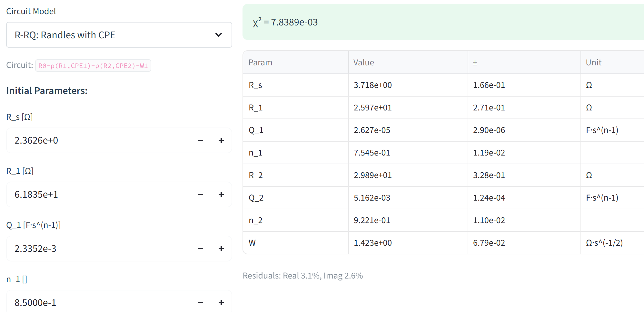Click the Value column header
644x312 pixels.
pyautogui.click(x=363, y=62)
